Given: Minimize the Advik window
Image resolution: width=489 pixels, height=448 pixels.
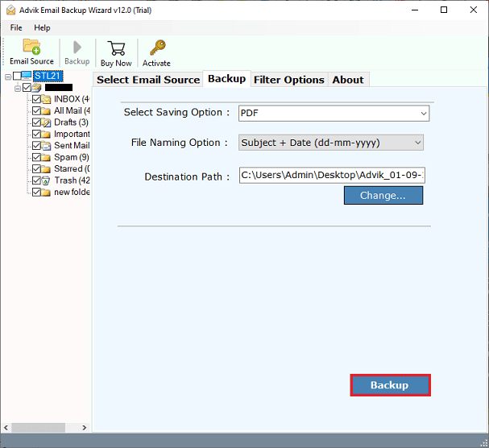Looking at the screenshot, I should pyautogui.click(x=415, y=10).
